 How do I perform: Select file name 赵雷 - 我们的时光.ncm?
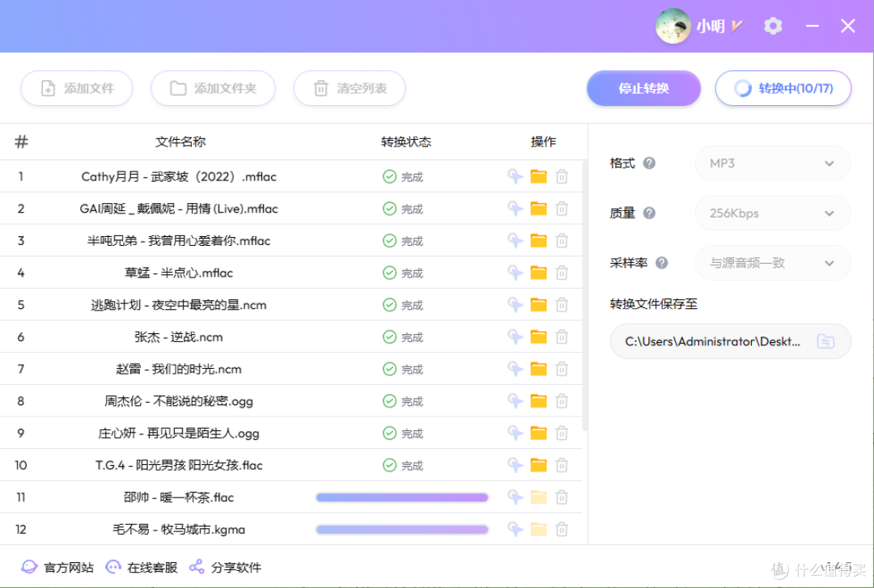(x=178, y=369)
